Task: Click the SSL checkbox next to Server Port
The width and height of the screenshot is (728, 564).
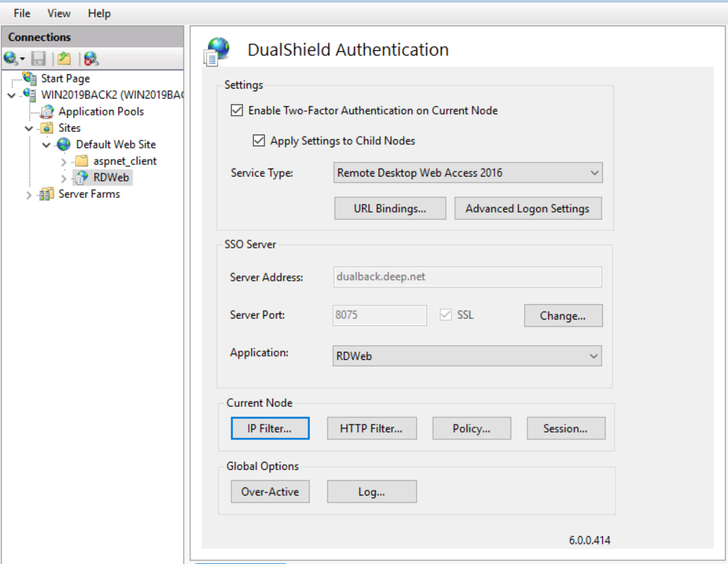Action: tap(446, 315)
